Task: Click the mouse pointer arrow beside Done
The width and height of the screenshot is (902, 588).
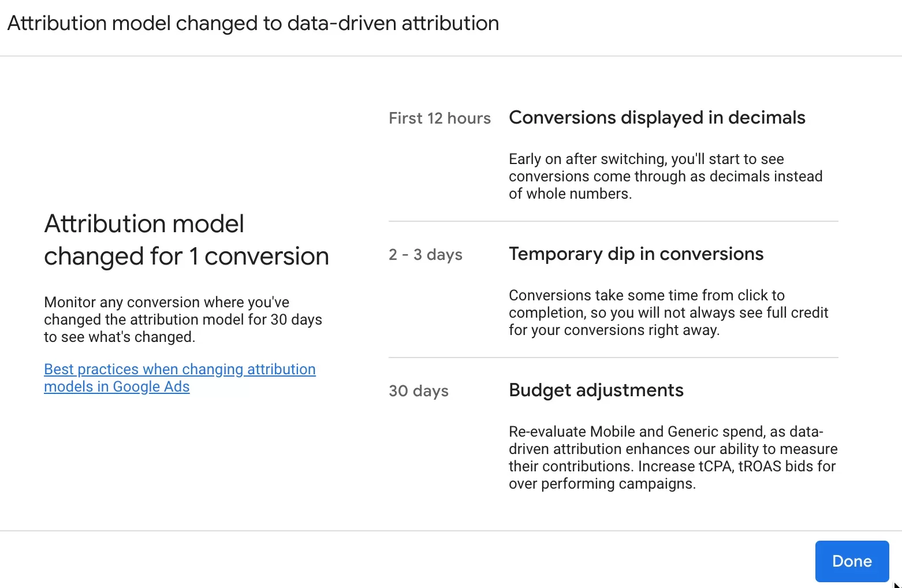Action: (897, 585)
